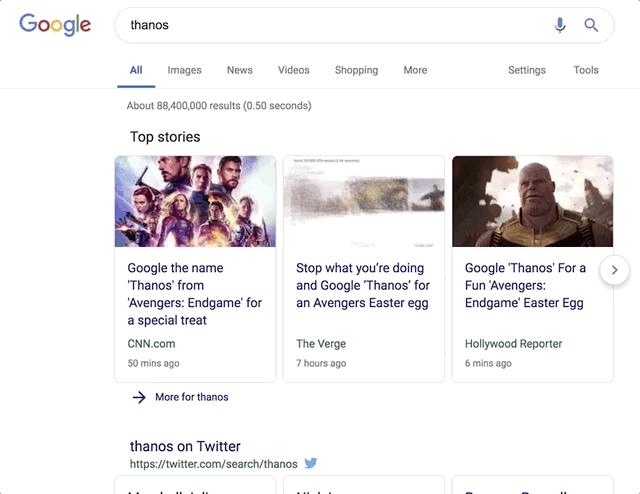The width and height of the screenshot is (640, 494).
Task: Open the Shopping tab
Action: (x=356, y=70)
